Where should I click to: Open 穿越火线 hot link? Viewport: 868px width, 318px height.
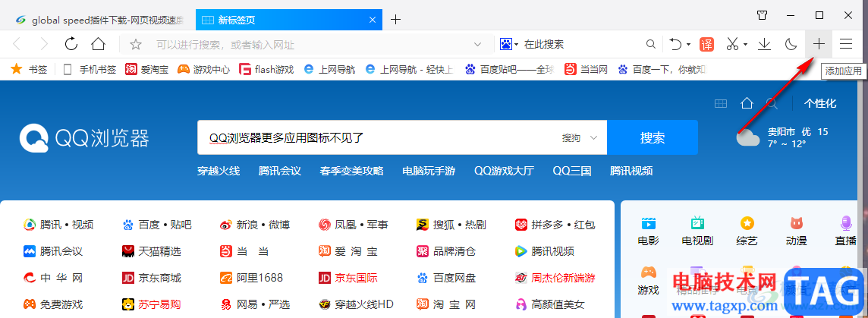pos(219,172)
